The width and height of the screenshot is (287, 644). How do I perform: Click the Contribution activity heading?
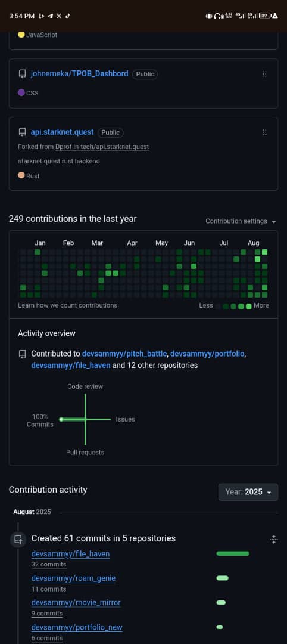[48, 490]
